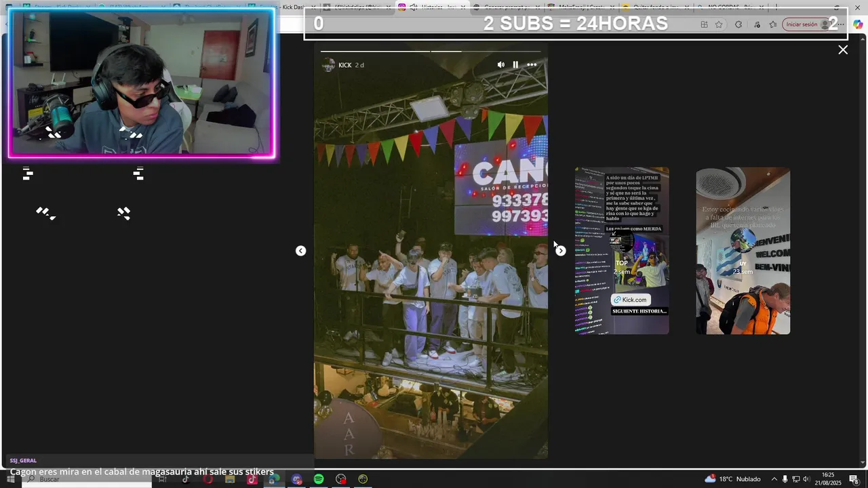Open browser extensions icon
868x488 pixels.
[x=738, y=24]
